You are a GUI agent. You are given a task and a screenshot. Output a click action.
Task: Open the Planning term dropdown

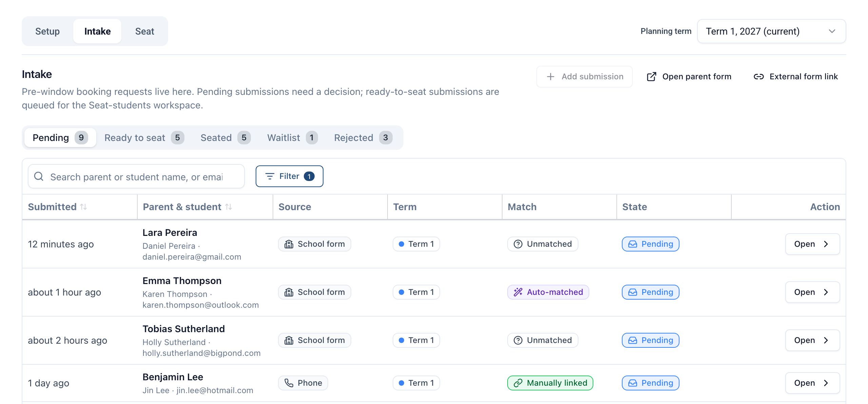771,31
